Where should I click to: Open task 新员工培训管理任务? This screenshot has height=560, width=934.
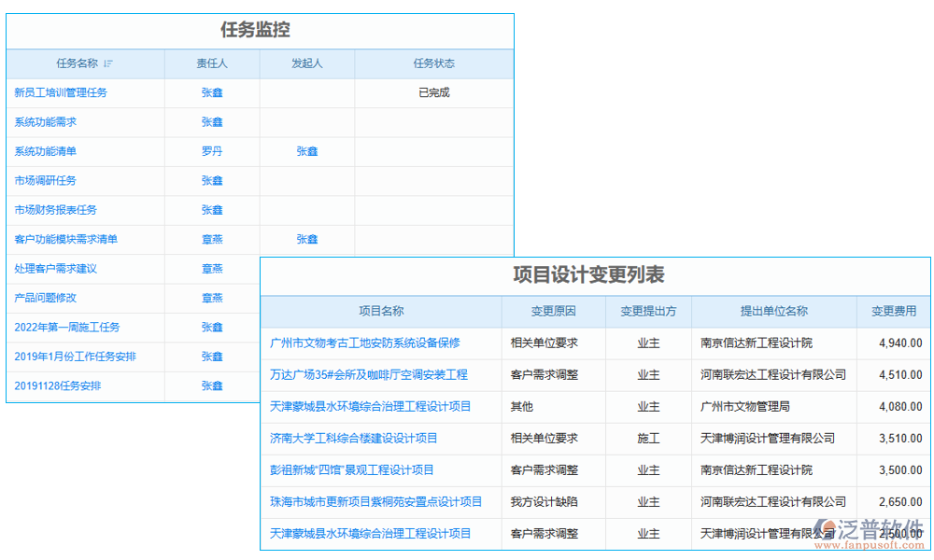pyautogui.click(x=61, y=92)
